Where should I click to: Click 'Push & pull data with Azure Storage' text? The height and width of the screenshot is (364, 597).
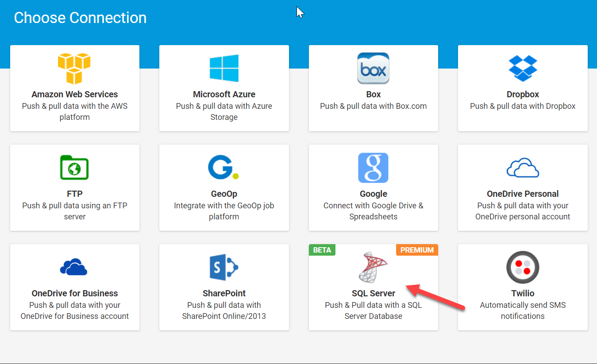click(x=224, y=111)
